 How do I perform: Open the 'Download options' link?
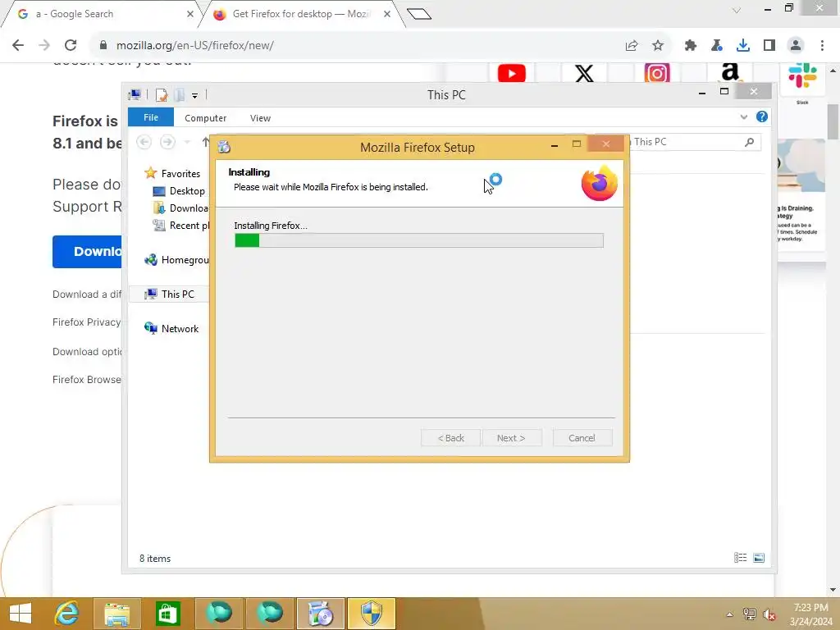pos(87,351)
